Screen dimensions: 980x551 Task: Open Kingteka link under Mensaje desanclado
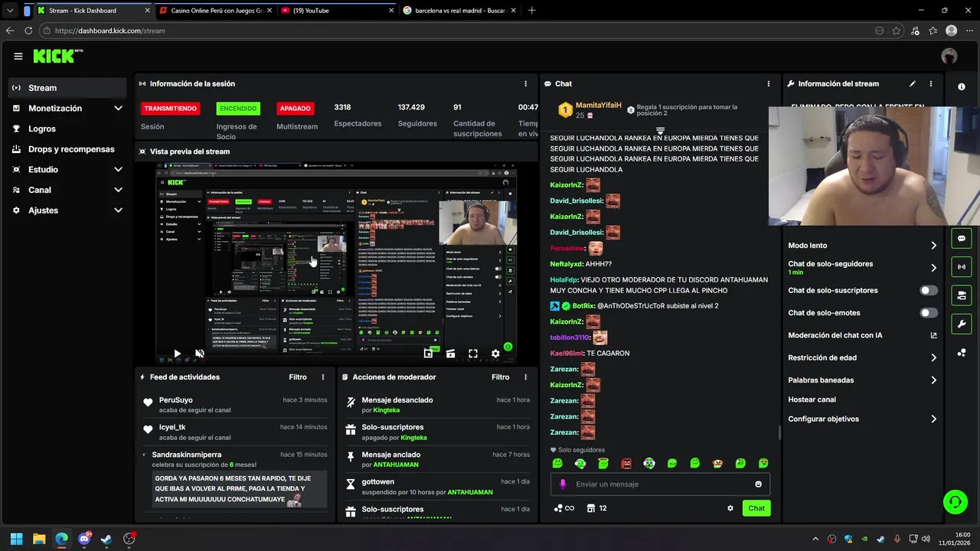pos(387,410)
